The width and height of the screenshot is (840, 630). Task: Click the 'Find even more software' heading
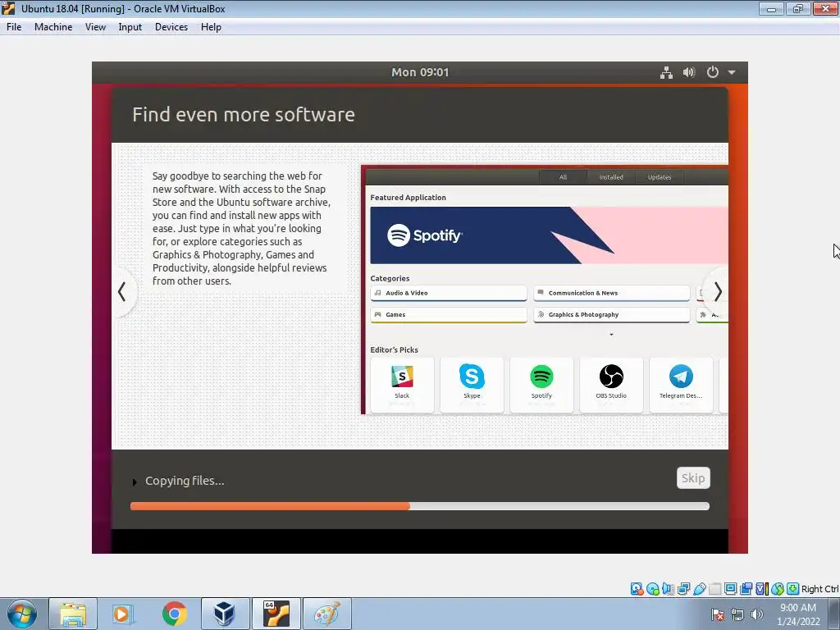click(244, 115)
